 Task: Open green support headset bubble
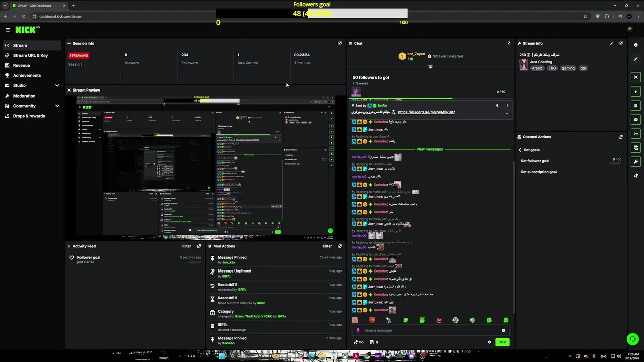pyautogui.click(x=633, y=339)
